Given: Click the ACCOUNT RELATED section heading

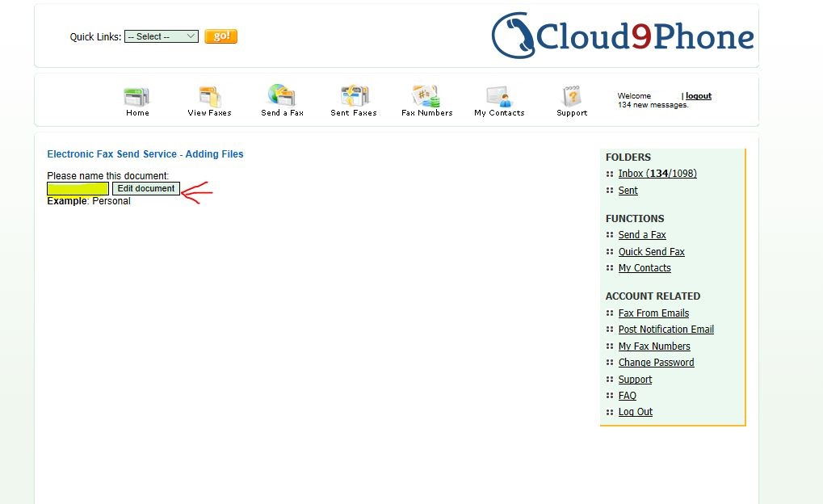Looking at the screenshot, I should click(x=653, y=296).
